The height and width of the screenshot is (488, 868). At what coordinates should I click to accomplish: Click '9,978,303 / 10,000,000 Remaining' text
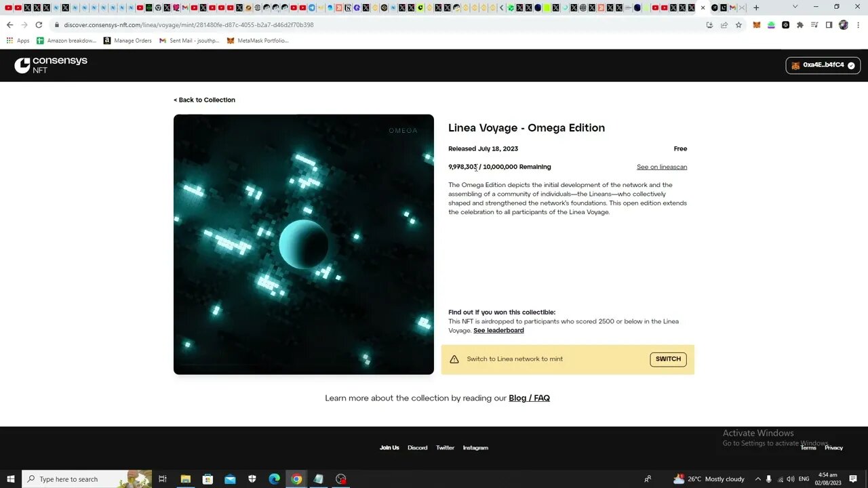click(500, 167)
